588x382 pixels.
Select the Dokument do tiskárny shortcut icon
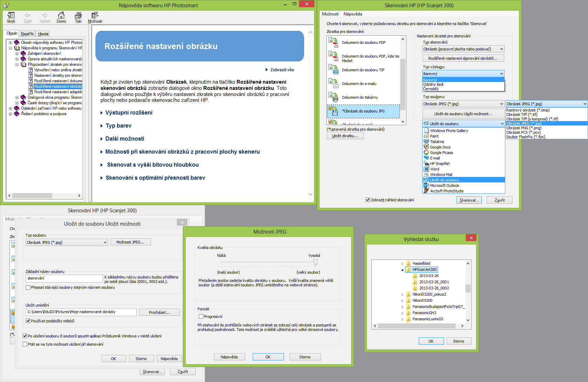pyautogui.click(x=334, y=97)
